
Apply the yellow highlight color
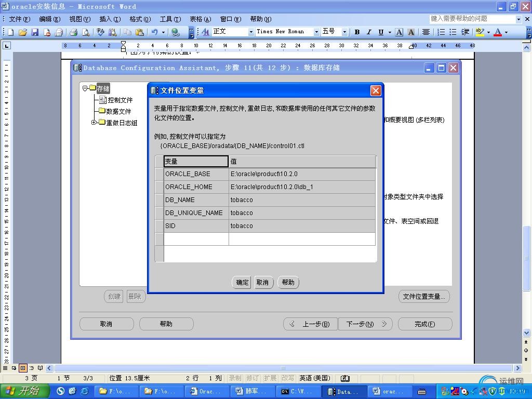point(480,32)
